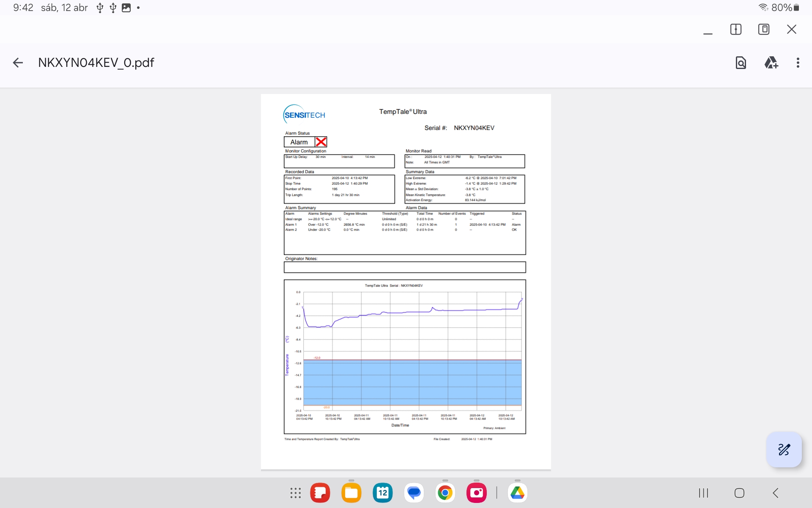The width and height of the screenshot is (812, 508).
Task: Tap the Recorded Data section label
Action: 299,172
